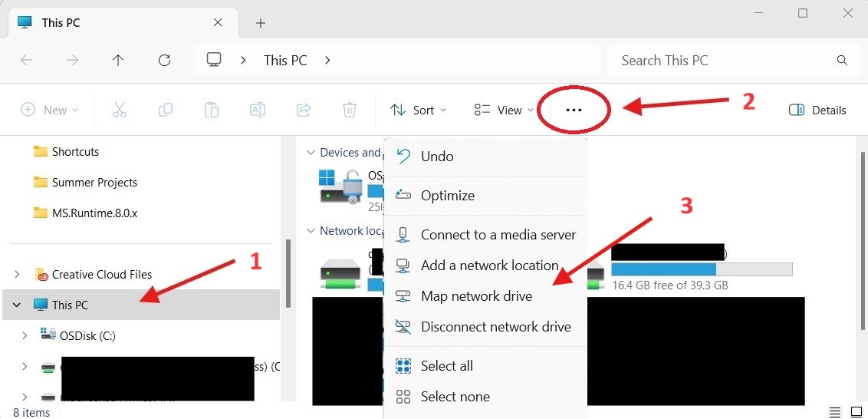Viewport: 868px width, 419px height.
Task: Open the View dropdown
Action: click(504, 110)
